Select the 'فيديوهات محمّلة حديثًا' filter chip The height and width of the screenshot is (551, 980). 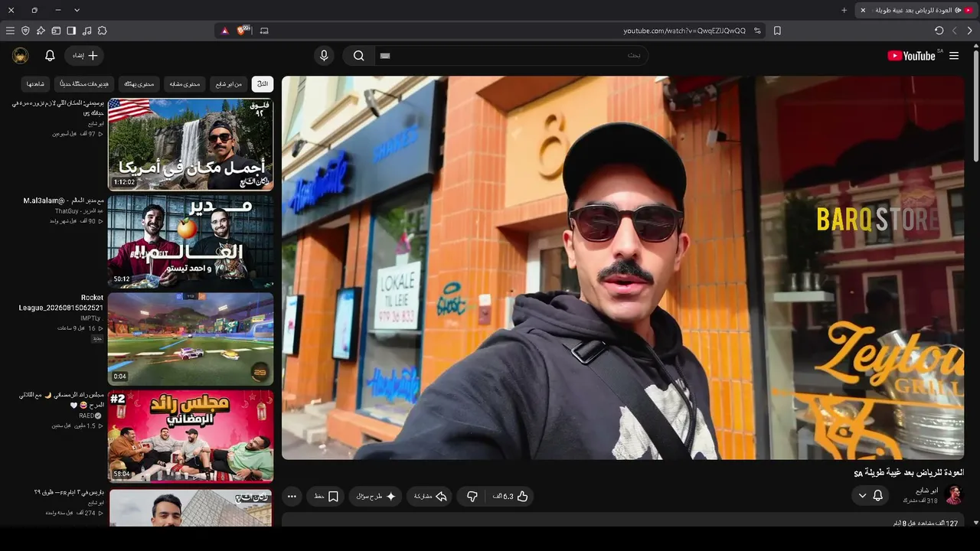click(x=84, y=83)
